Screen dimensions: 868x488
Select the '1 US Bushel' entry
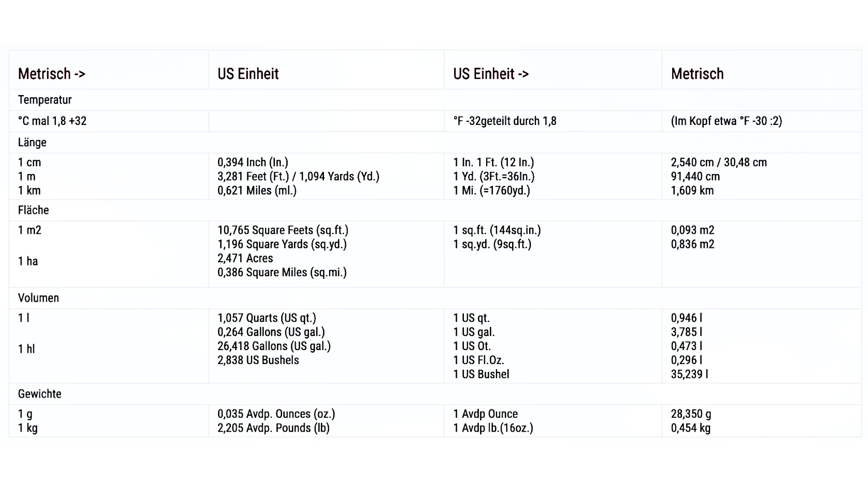481,374
